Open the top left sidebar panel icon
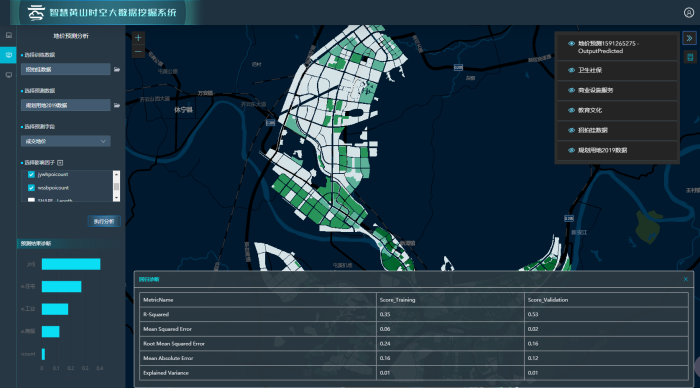The image size is (700, 388). (8, 35)
